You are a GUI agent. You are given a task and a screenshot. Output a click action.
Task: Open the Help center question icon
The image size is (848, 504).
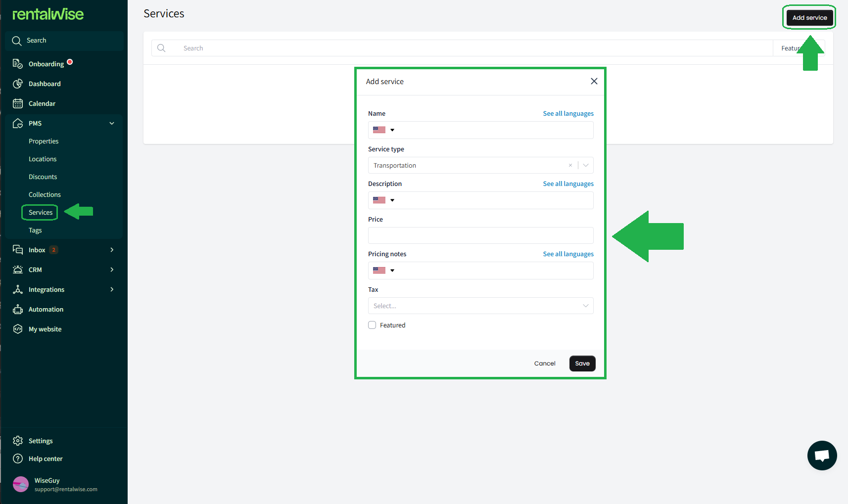[x=18, y=458]
